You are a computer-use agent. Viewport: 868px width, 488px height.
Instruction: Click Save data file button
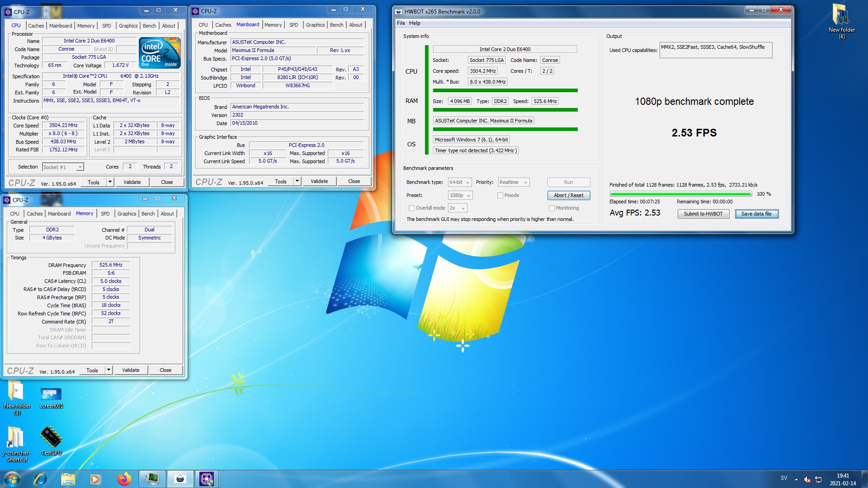click(756, 214)
